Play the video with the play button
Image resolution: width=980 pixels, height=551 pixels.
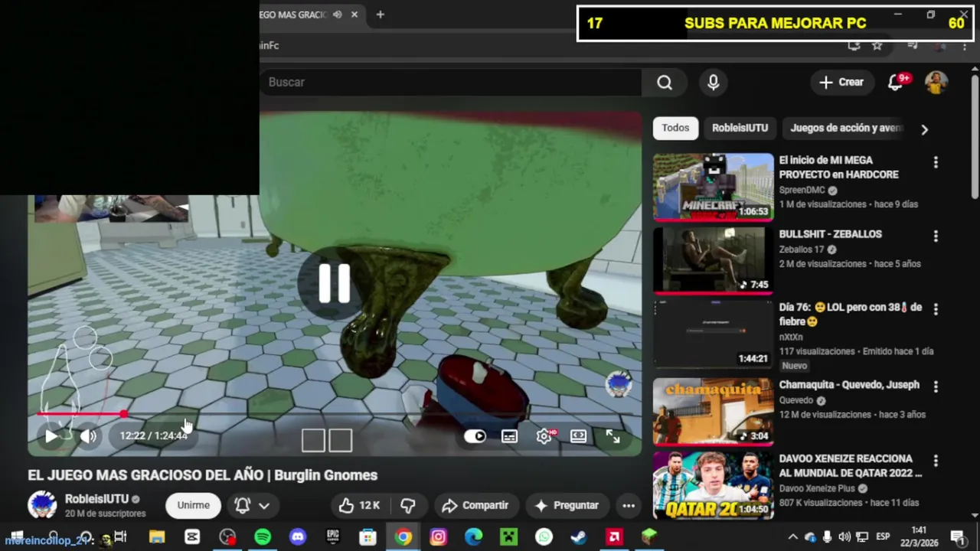(x=51, y=436)
